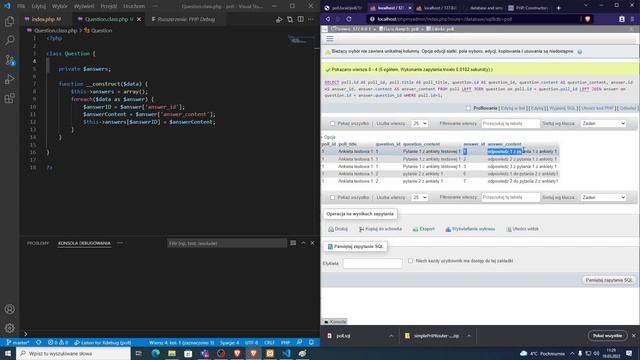
Task: Open the bottom Liczba wierszy dropdown
Action: click(x=419, y=197)
